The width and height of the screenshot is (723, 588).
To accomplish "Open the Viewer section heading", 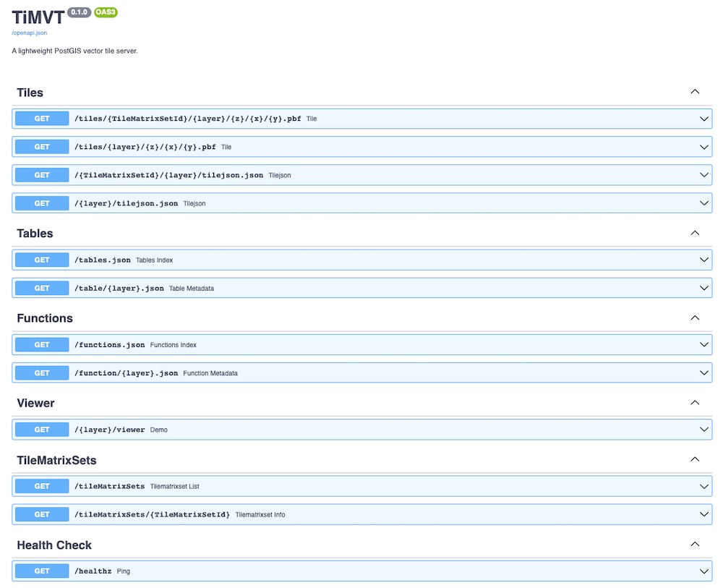I will [x=35, y=403].
